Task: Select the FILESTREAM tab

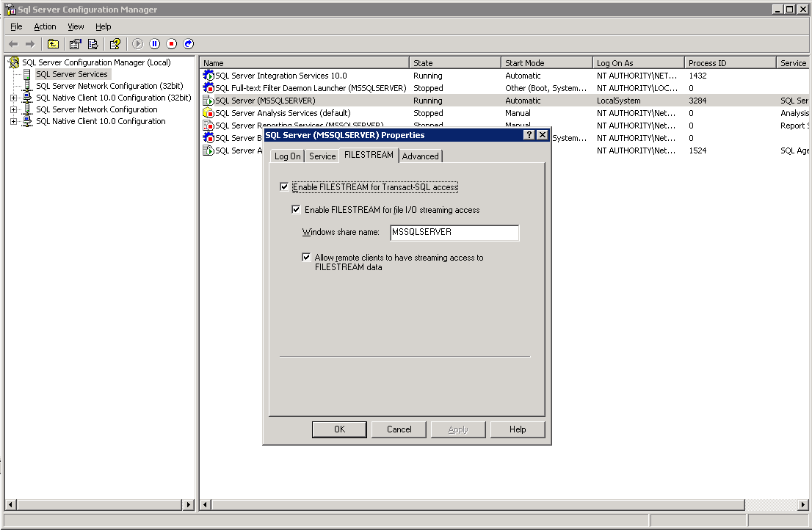Action: [x=369, y=155]
